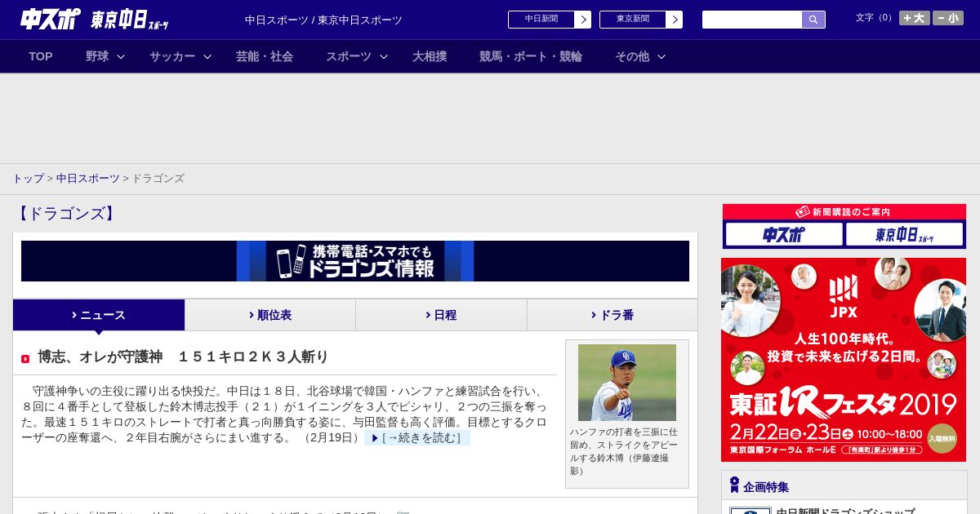Image resolution: width=980 pixels, height=514 pixels.
Task: Click the red bullet icon beside headline
Action: click(25, 359)
